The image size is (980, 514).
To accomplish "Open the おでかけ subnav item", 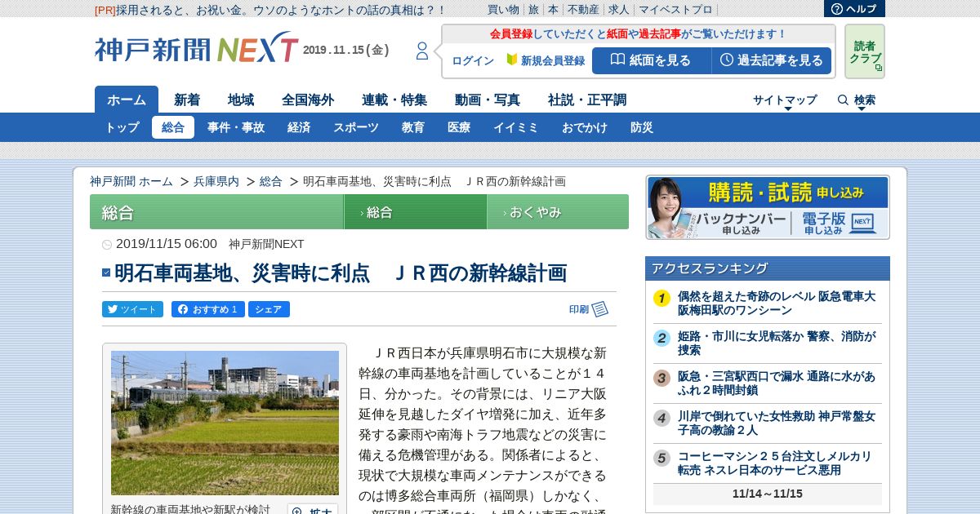I will tap(585, 127).
